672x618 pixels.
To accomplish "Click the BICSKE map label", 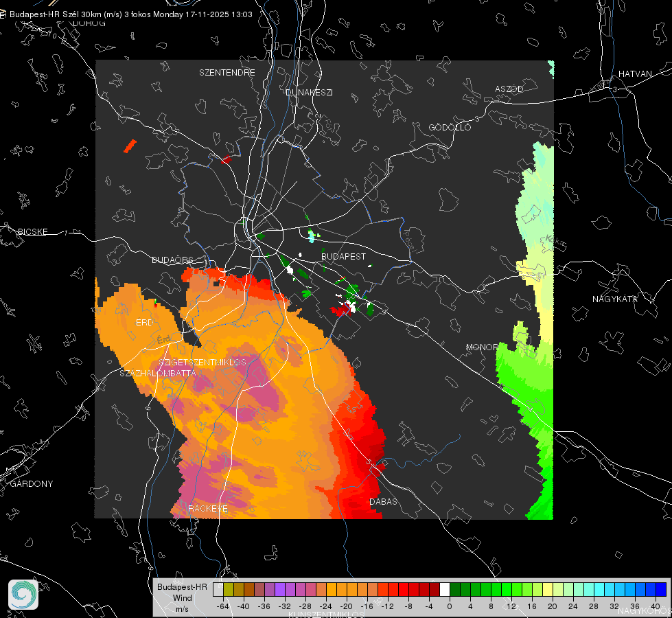I will click(x=32, y=232).
